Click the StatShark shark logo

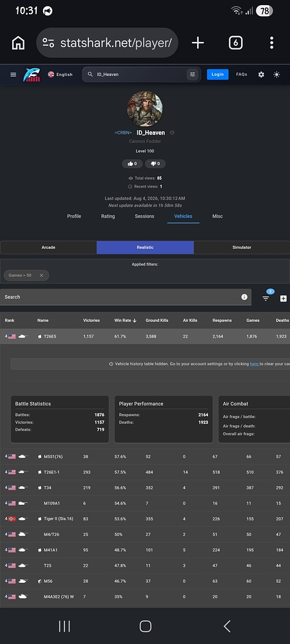[x=32, y=74]
